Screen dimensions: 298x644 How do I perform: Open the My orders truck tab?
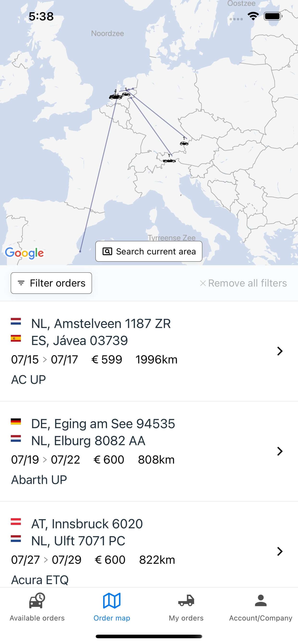(186, 607)
